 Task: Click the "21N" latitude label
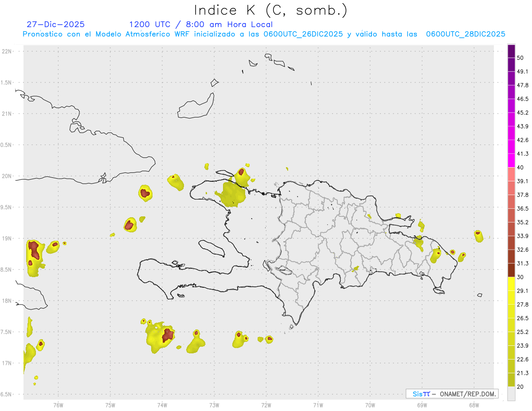click(8, 114)
